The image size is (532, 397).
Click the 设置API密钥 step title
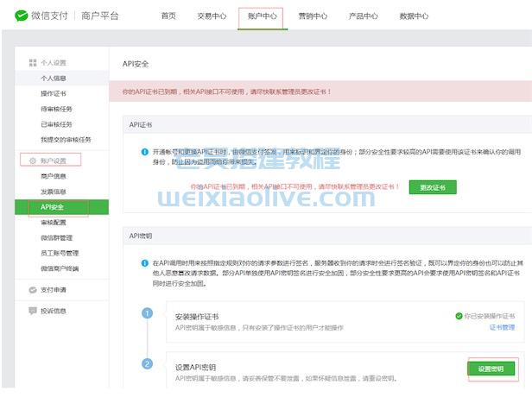tap(195, 367)
